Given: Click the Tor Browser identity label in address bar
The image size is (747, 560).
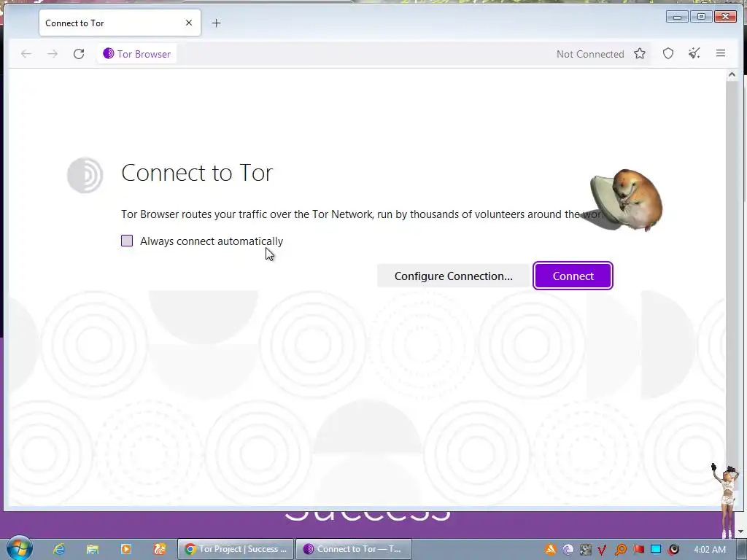Looking at the screenshot, I should pos(137,54).
